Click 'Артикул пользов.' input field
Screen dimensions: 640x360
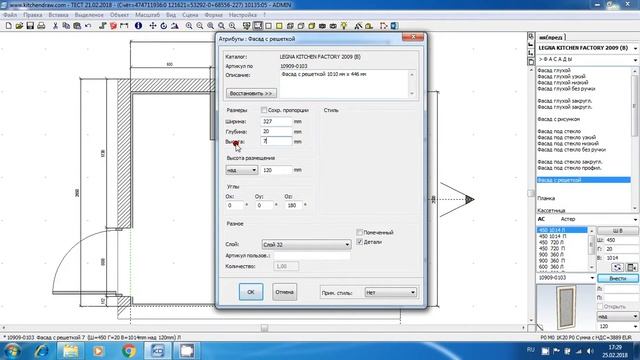[x=312, y=256]
